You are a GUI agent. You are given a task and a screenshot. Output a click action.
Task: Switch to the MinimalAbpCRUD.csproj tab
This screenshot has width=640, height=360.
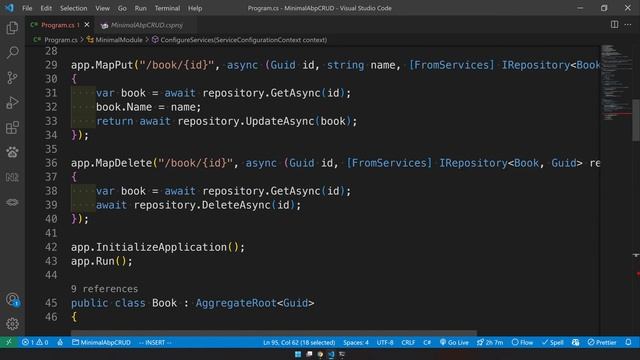coord(147,25)
